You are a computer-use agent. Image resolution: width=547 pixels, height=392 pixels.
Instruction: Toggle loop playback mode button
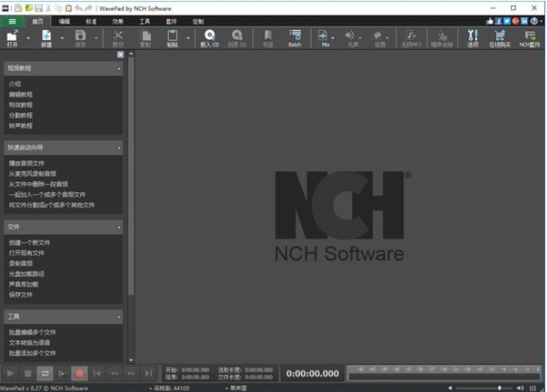[x=45, y=374]
